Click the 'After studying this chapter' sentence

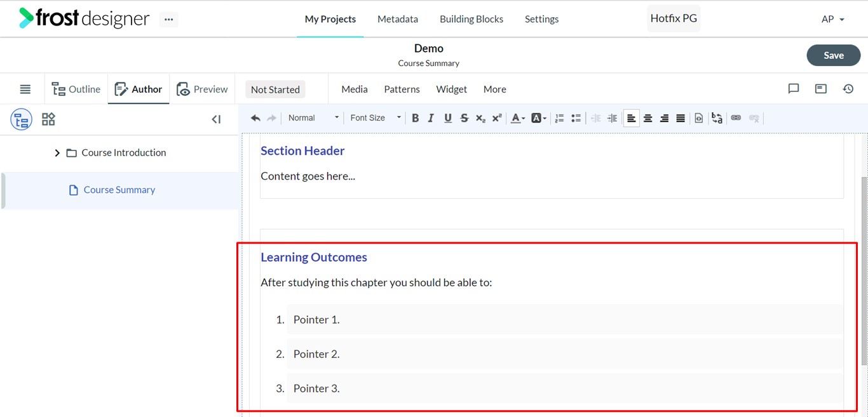(x=376, y=282)
